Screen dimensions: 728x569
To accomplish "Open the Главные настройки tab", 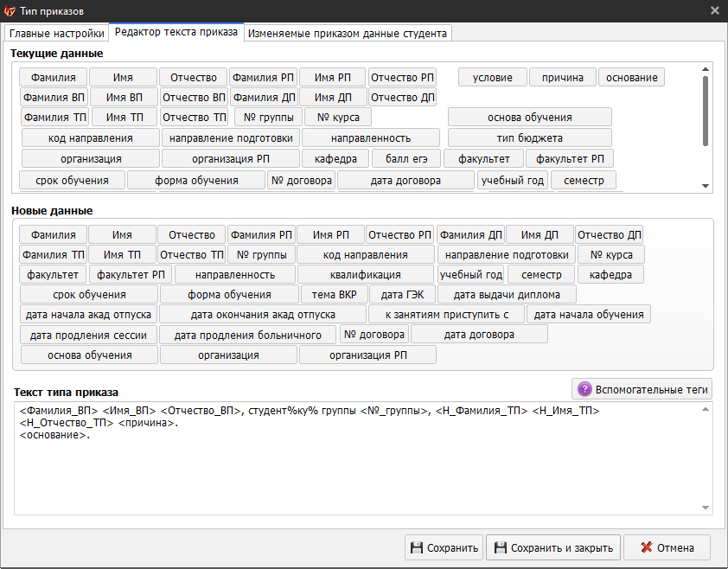I will [56, 33].
